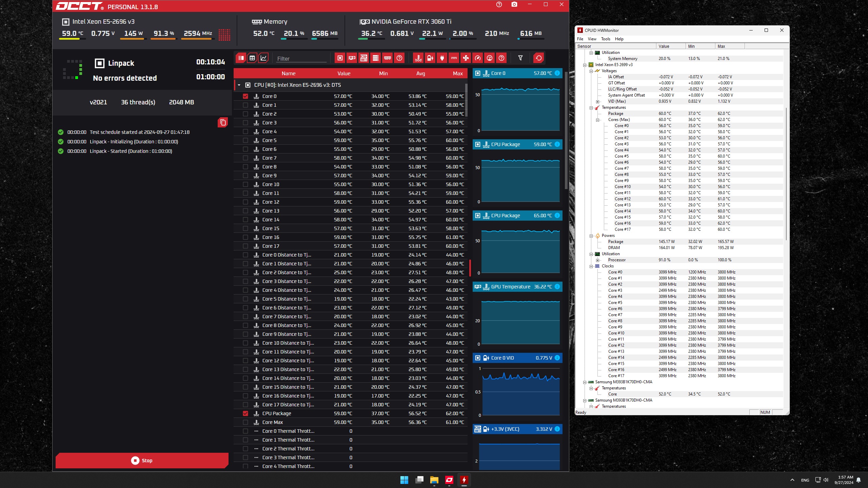Click the screenshot camera icon in title bar
The image size is (868, 488).
point(514,5)
